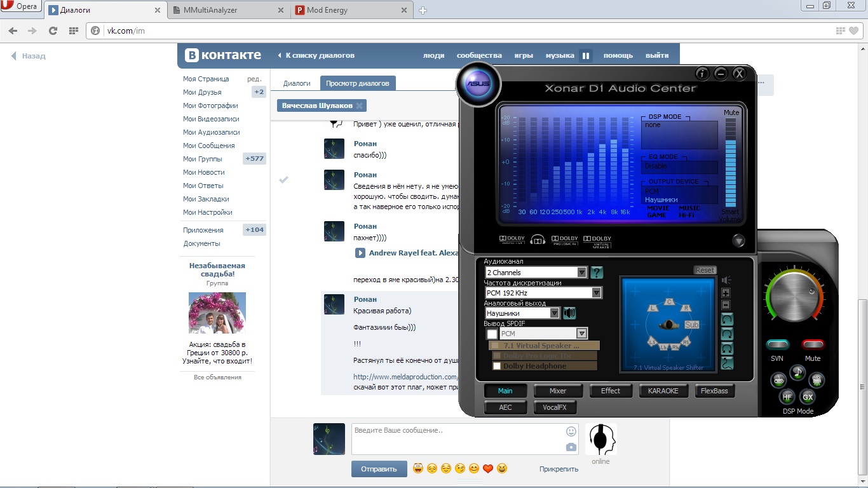
Task: Attach photo using camera icon
Action: pos(571,447)
